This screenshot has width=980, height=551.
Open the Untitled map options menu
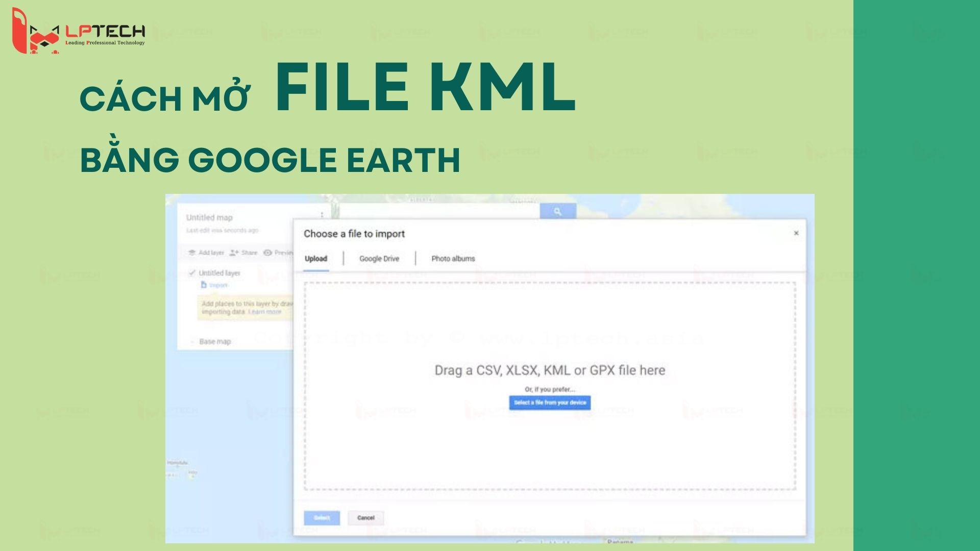pos(322,215)
